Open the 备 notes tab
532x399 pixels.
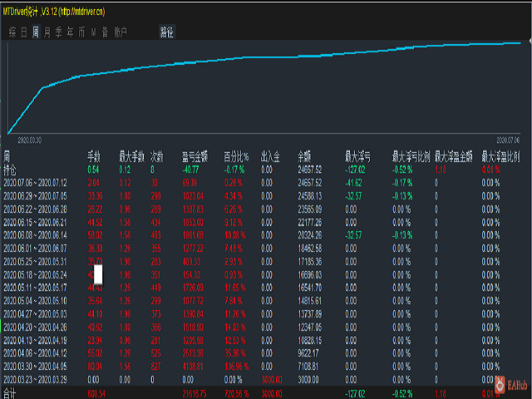click(106, 32)
